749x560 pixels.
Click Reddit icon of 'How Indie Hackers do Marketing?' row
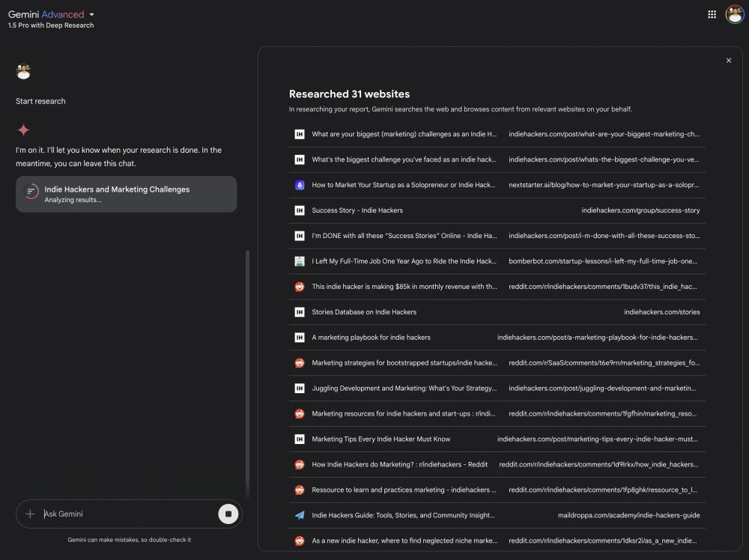[x=300, y=464]
